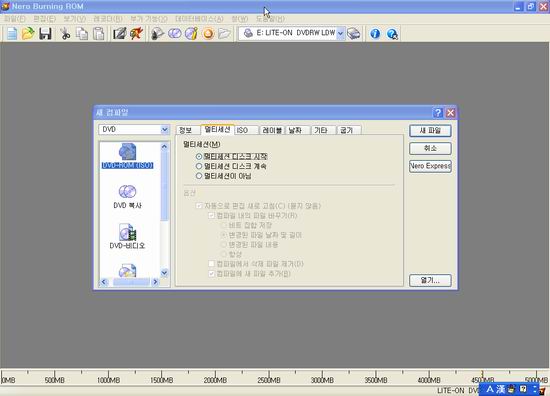
Task: Toggle the 컴파일에 새 파일 추가(B) checkbox
Action: click(212, 274)
